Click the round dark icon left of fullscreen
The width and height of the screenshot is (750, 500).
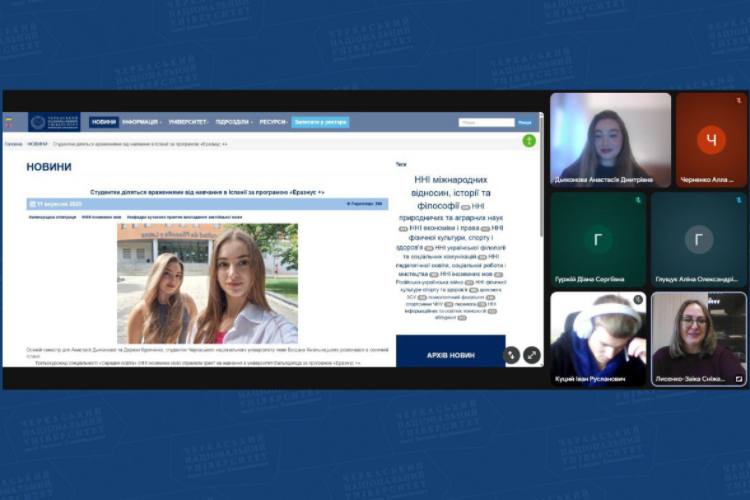(x=511, y=354)
